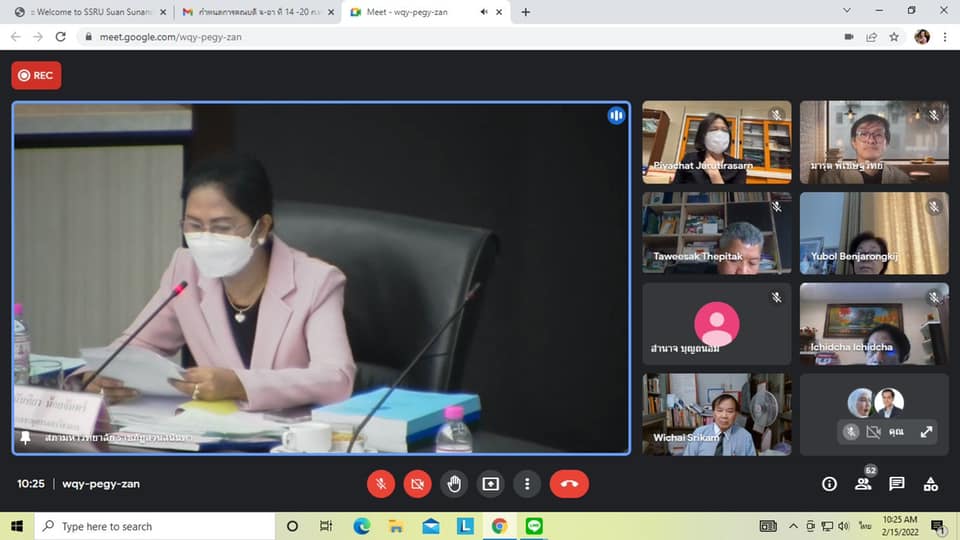The image size is (960, 540).
Task: Switch to the Welcome to SSRU tab
Action: (x=87, y=12)
